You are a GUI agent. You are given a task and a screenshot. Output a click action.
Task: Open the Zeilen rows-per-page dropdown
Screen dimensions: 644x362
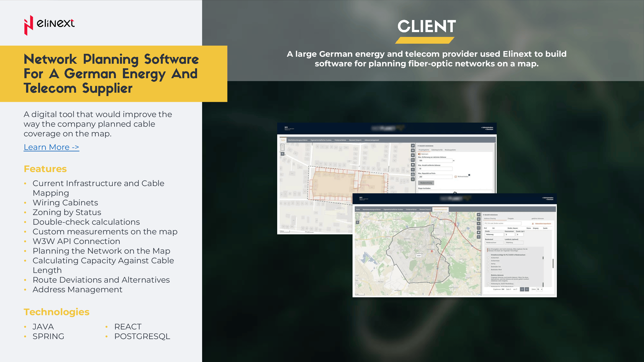tap(540, 289)
